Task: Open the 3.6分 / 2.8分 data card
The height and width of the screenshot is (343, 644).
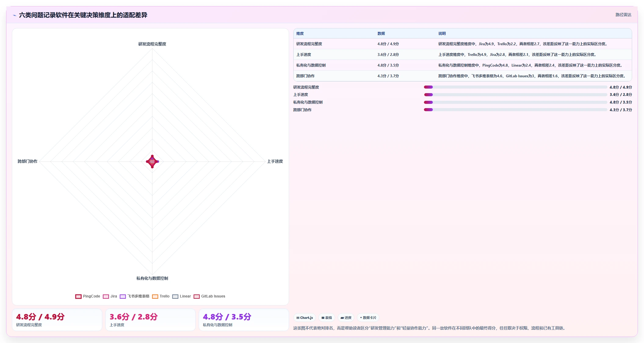Action: (150, 320)
